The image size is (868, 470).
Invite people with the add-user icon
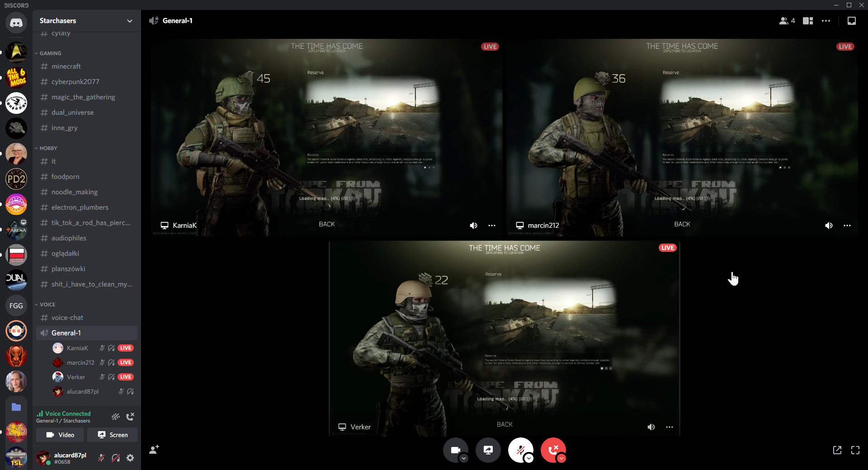click(x=154, y=449)
